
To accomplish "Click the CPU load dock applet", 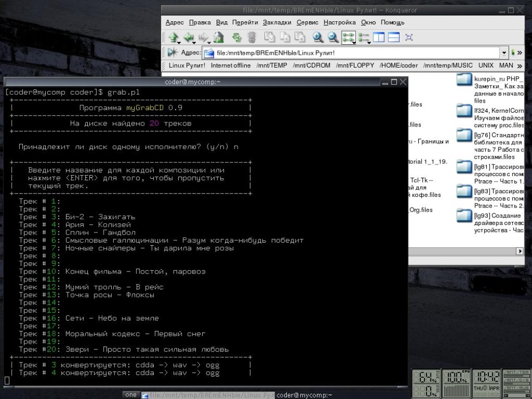I will (456, 384).
